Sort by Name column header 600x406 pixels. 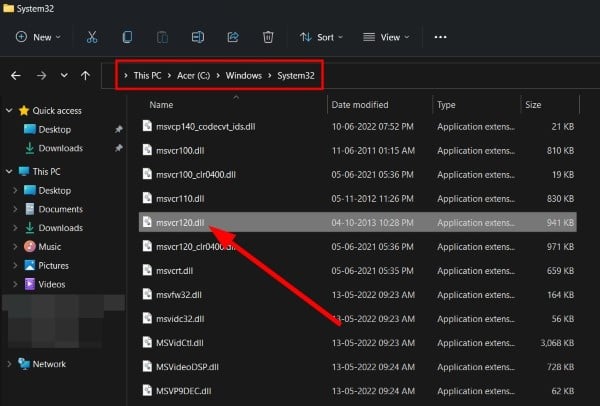[x=161, y=105]
